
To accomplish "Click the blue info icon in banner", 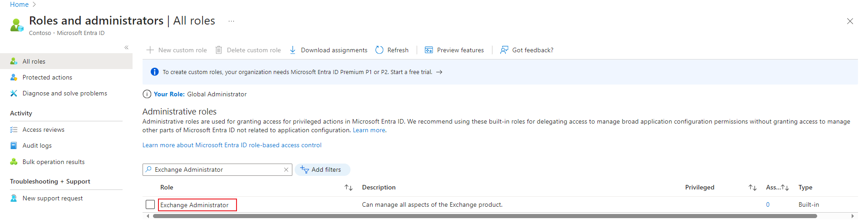I will [x=154, y=72].
